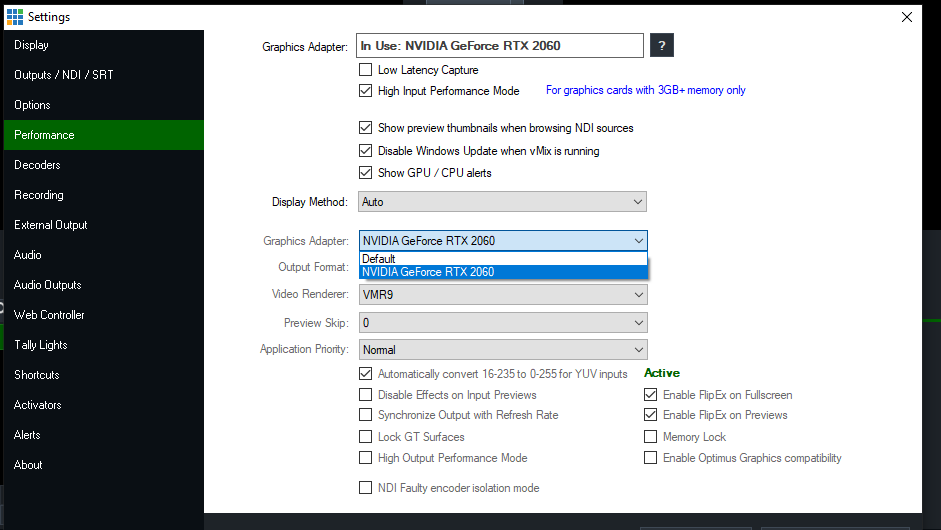Check Lock GT Surfaces option
The width and height of the screenshot is (941, 530).
pos(365,436)
